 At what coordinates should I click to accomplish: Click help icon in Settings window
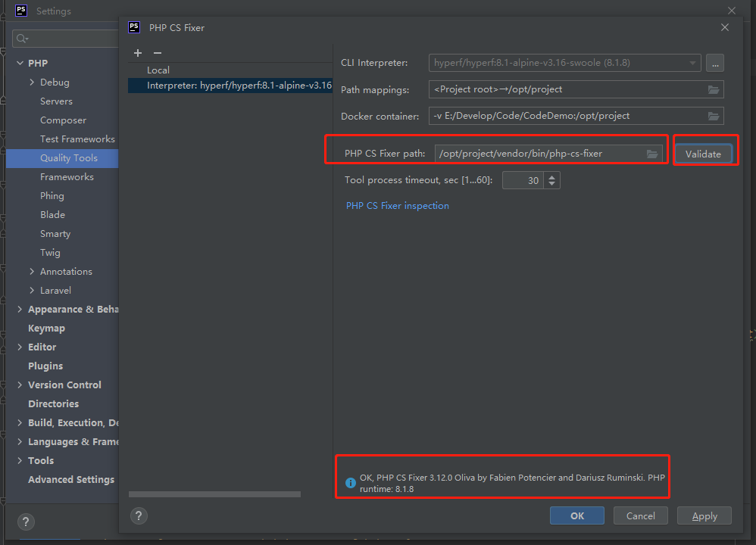(x=26, y=522)
